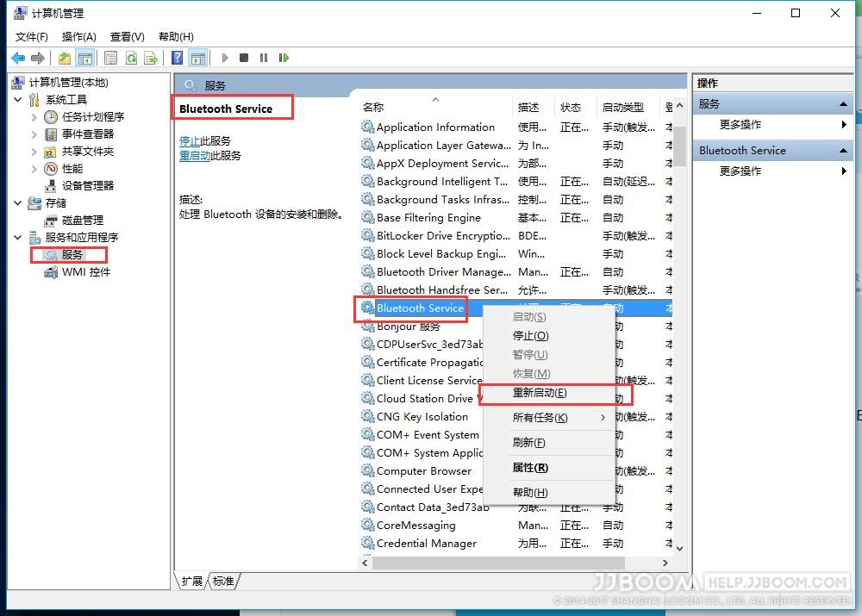Click the 停止 link to stop the service
862x616 pixels.
pos(189,140)
